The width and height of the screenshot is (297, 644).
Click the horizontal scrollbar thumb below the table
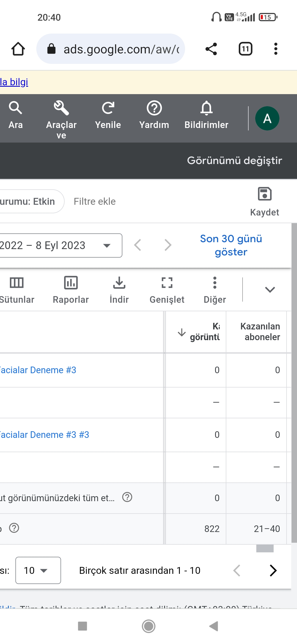(x=265, y=549)
